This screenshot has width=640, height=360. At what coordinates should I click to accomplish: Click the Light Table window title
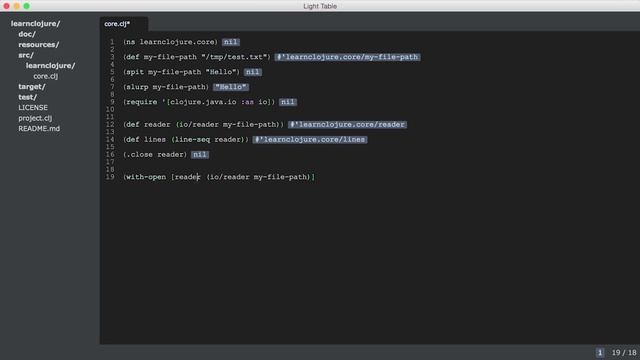coord(320,6)
